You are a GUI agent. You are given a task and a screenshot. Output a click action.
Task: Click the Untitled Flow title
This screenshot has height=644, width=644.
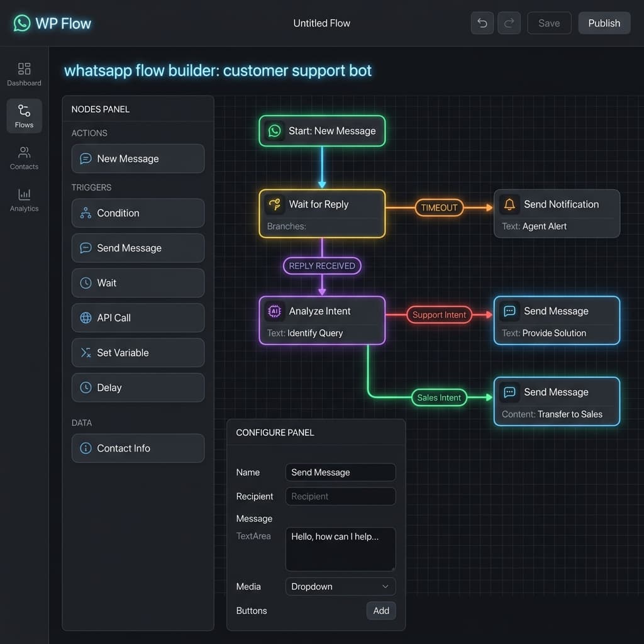click(x=321, y=23)
